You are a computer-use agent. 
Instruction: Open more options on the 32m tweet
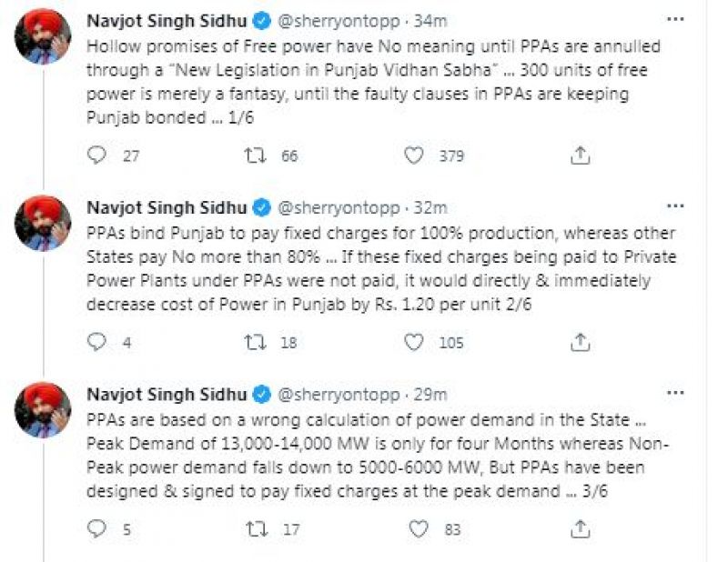676,206
